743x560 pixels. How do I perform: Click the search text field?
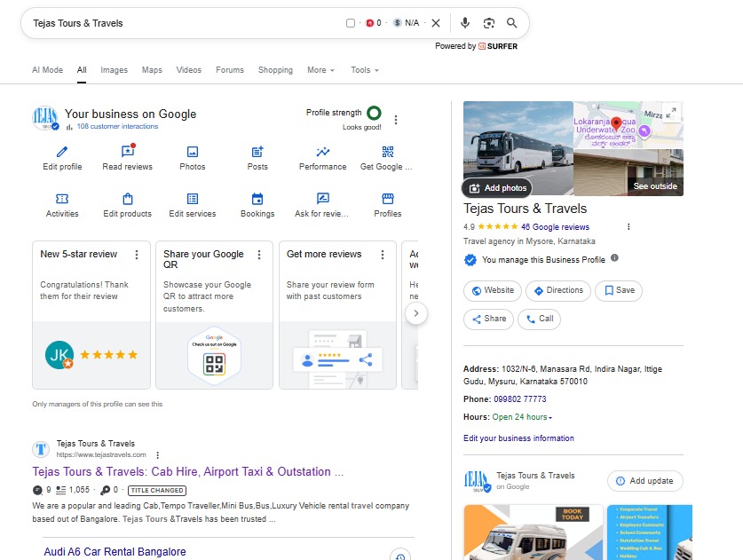(x=185, y=23)
